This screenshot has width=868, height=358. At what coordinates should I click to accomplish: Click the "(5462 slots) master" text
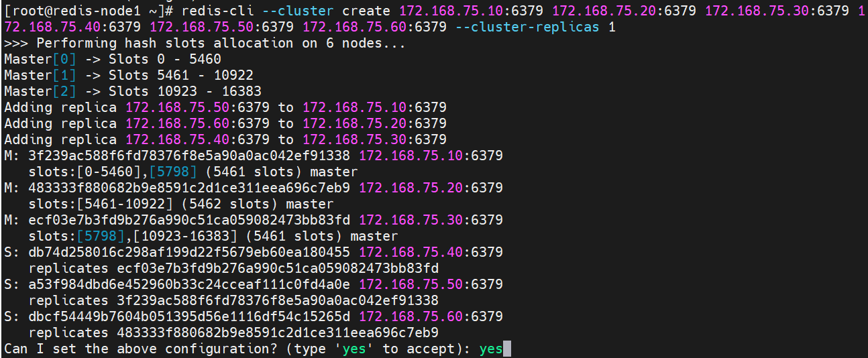258,204
